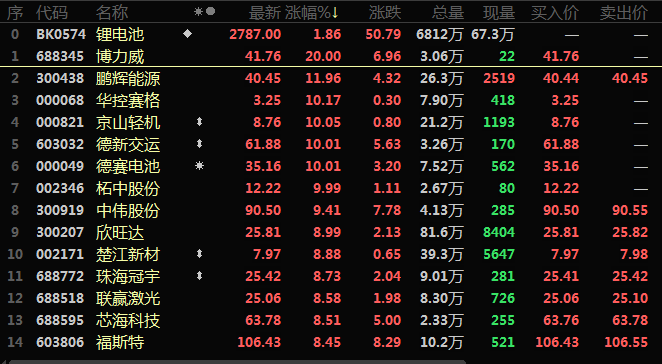
Task: Select the 欣旺达 stock name
Action: point(120,232)
